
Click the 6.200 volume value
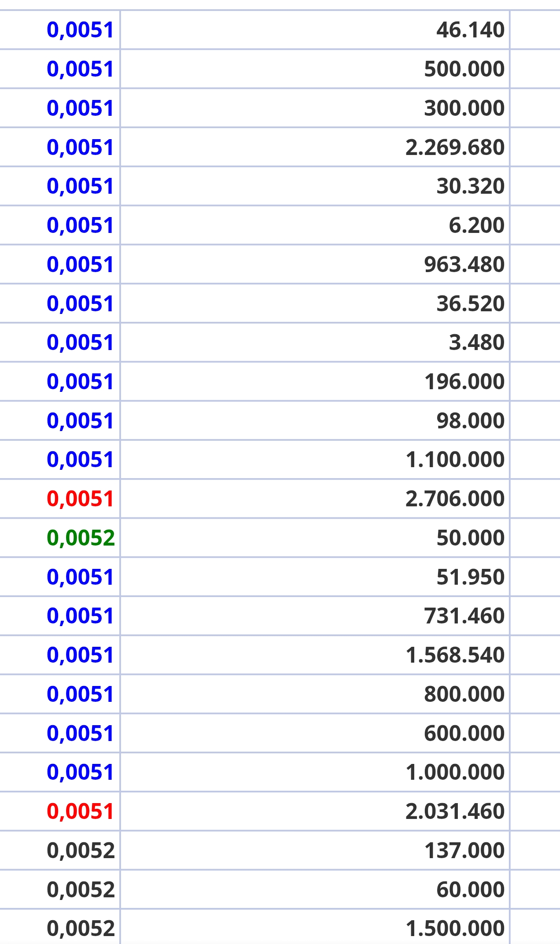click(476, 225)
